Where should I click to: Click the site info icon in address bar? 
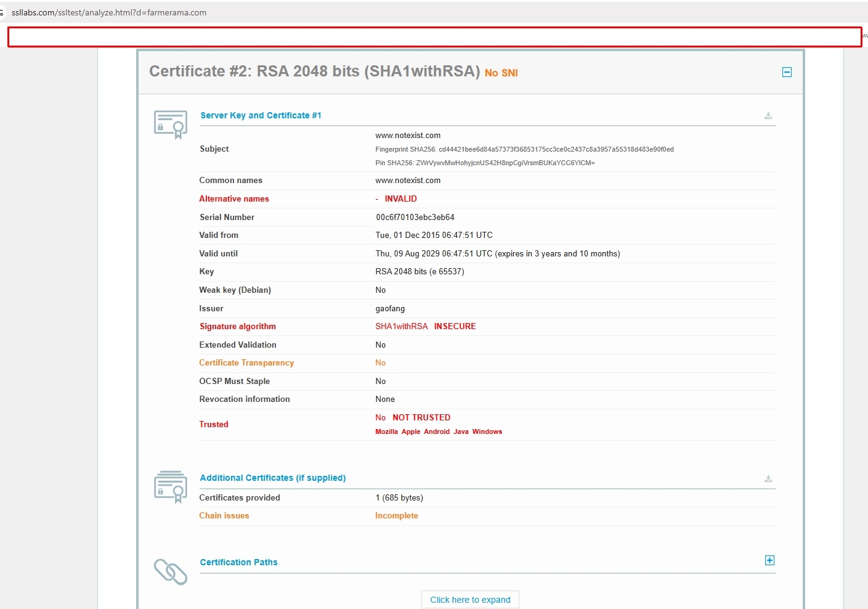pyautogui.click(x=2, y=13)
